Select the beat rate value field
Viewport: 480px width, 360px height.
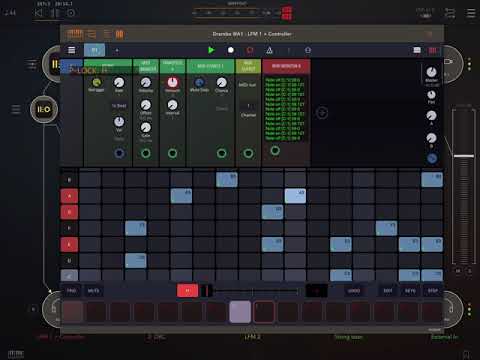(119, 106)
